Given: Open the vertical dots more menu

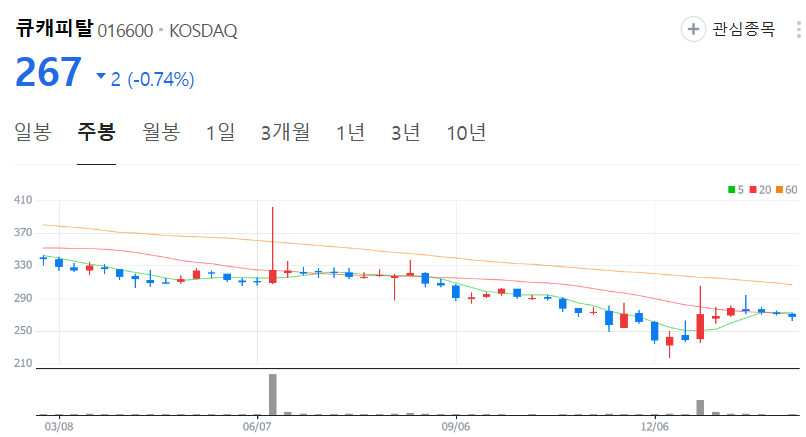Looking at the screenshot, I should (798, 29).
